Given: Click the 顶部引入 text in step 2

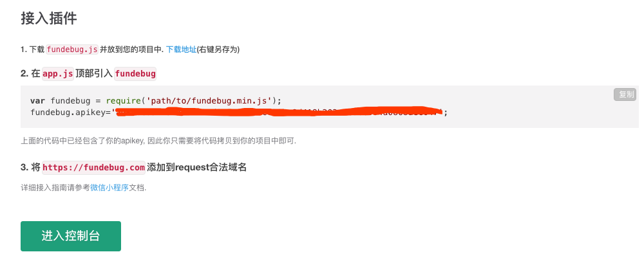Looking at the screenshot, I should coord(93,74).
